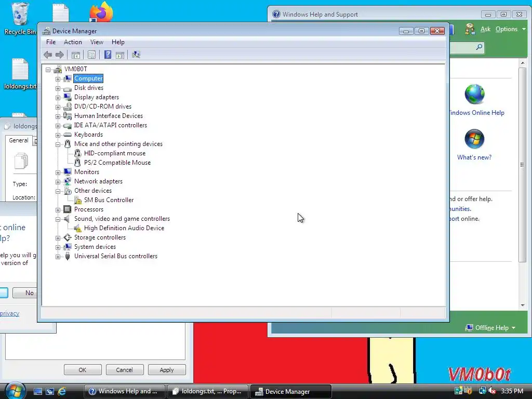Screen dimensions: 532x399
Task: Click the Scan for hardware changes icon
Action: [136, 55]
